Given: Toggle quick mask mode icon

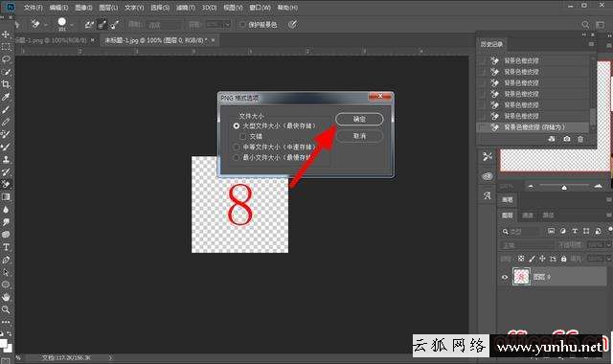Looking at the screenshot, I should (x=5, y=360).
